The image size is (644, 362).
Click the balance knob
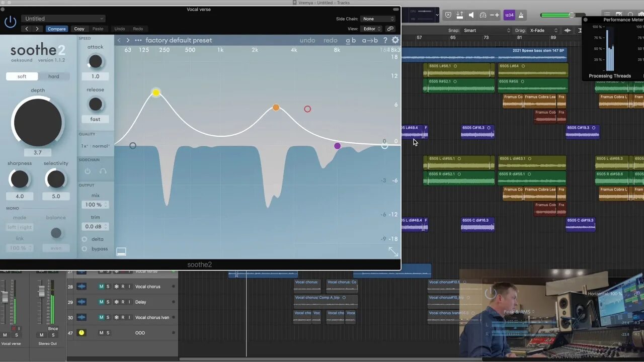(56, 233)
